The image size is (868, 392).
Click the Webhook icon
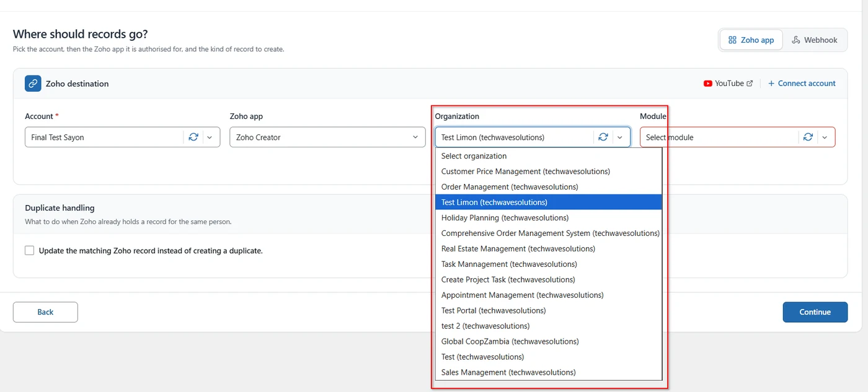pyautogui.click(x=796, y=40)
